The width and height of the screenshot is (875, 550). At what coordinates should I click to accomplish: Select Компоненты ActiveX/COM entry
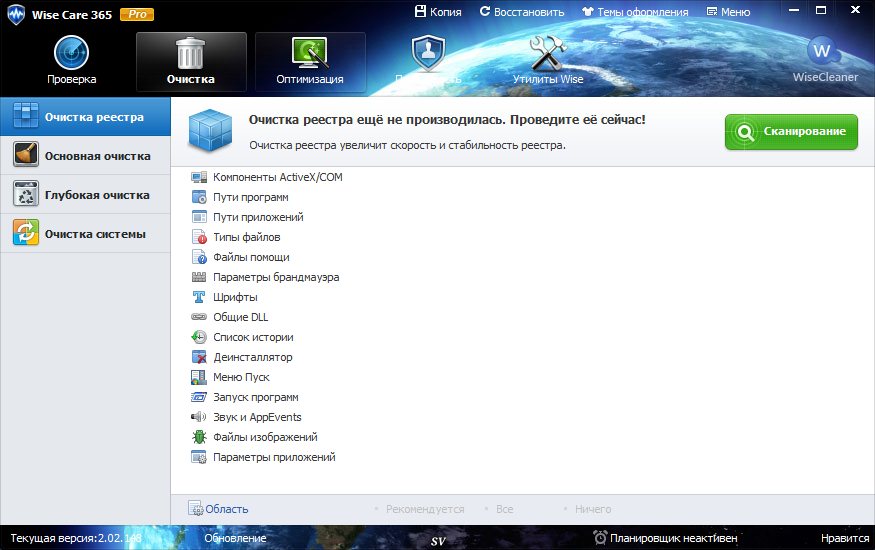(278, 177)
